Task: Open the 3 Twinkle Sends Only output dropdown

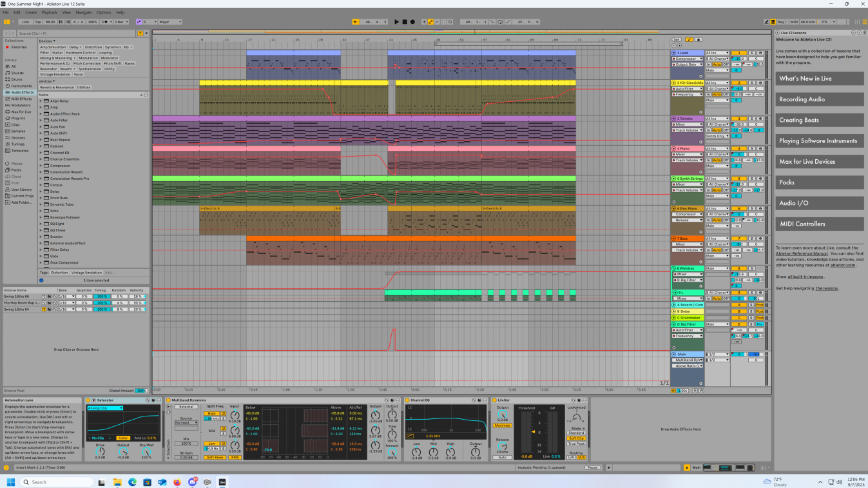Action: pos(717,136)
